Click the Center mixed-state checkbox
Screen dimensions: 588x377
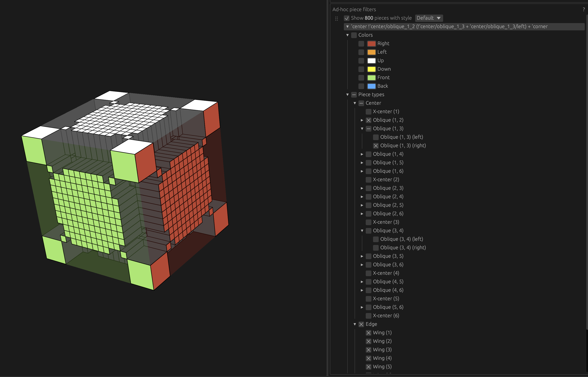(361, 103)
